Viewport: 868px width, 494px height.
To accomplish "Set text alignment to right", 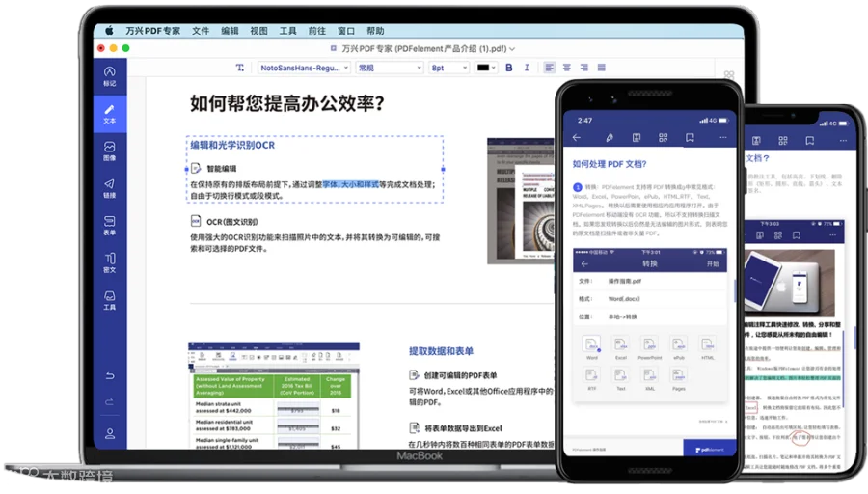I will click(584, 68).
